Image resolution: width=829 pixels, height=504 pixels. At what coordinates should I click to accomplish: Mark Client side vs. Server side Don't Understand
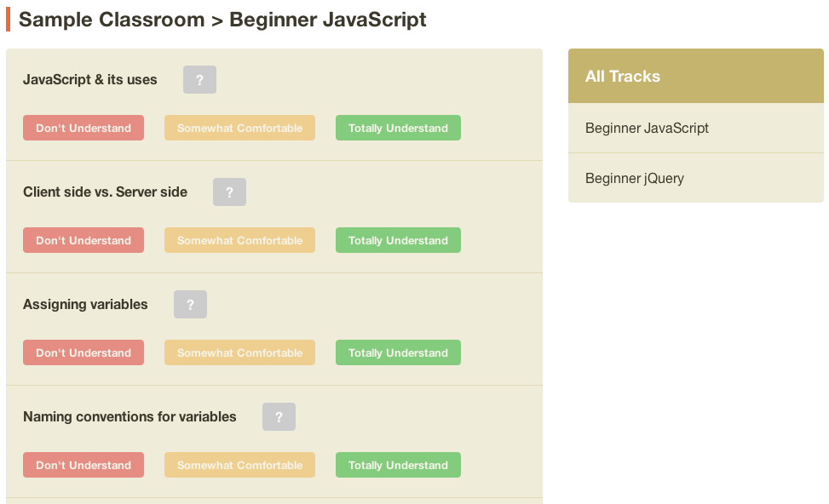(x=83, y=240)
